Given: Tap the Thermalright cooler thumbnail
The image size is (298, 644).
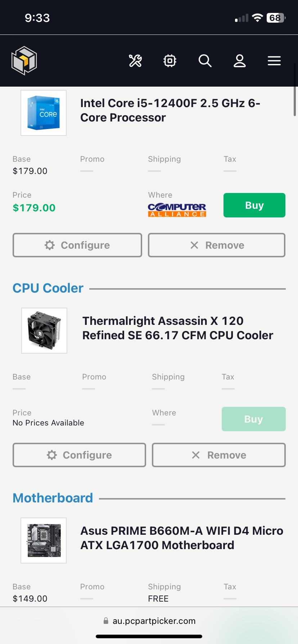Looking at the screenshot, I should [x=44, y=331].
